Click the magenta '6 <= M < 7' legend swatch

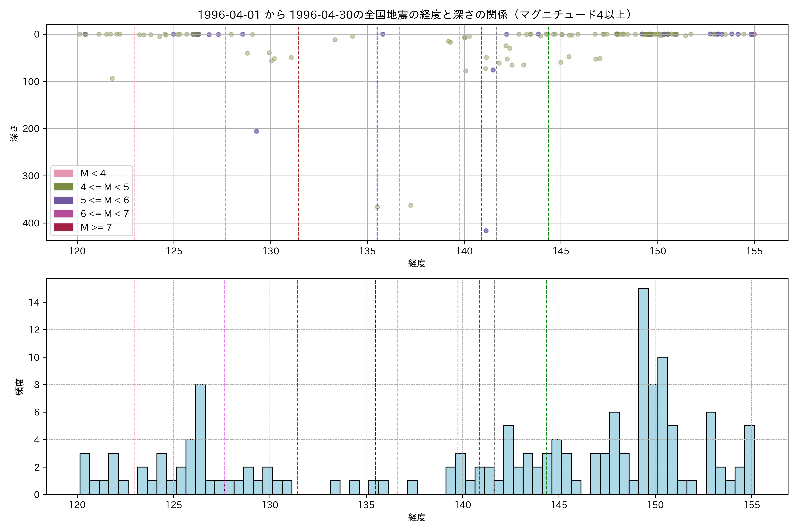(63, 214)
